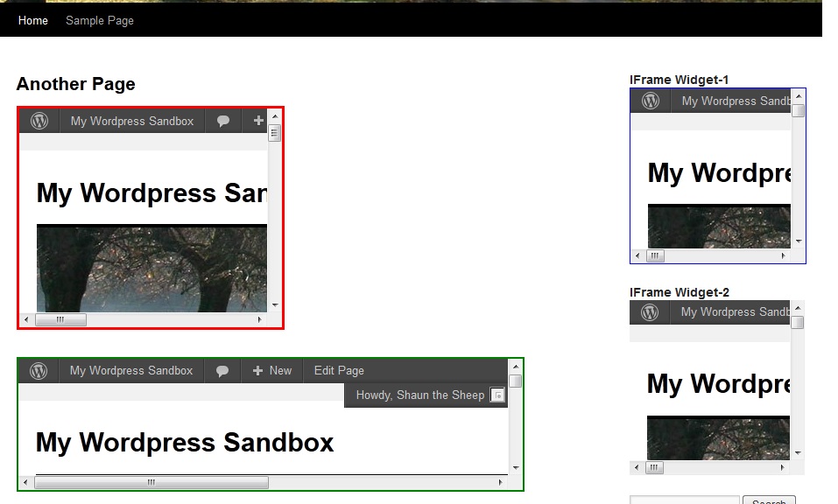Screen dimensions: 838x504
Task: Click horizontal scrollbar thumb in green iframe
Action: point(151,482)
